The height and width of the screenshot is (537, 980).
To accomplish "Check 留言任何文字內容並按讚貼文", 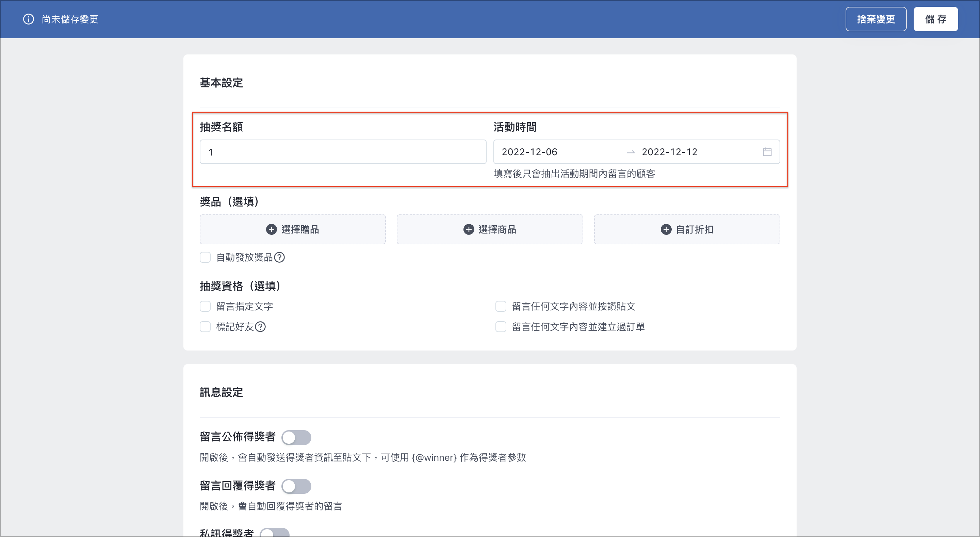I will [501, 306].
